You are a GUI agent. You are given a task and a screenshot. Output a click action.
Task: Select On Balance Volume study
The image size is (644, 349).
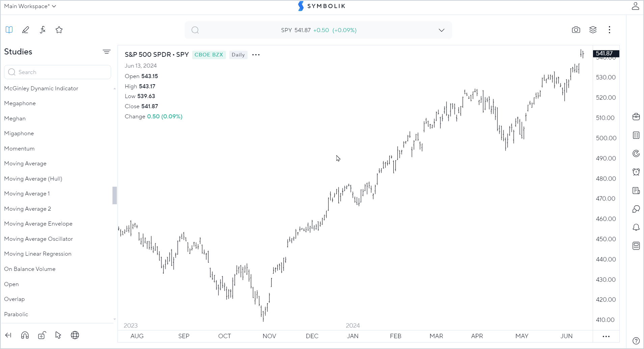pos(30,269)
